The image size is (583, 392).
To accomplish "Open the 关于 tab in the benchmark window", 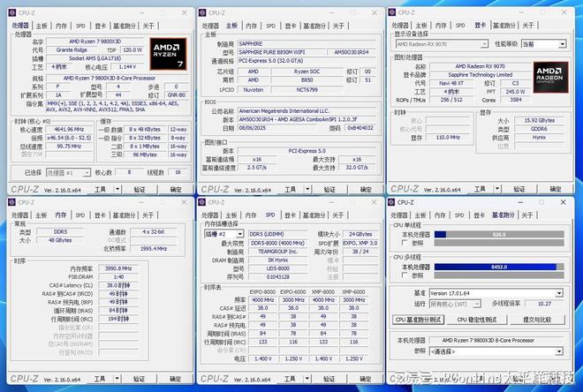I will click(x=527, y=215).
